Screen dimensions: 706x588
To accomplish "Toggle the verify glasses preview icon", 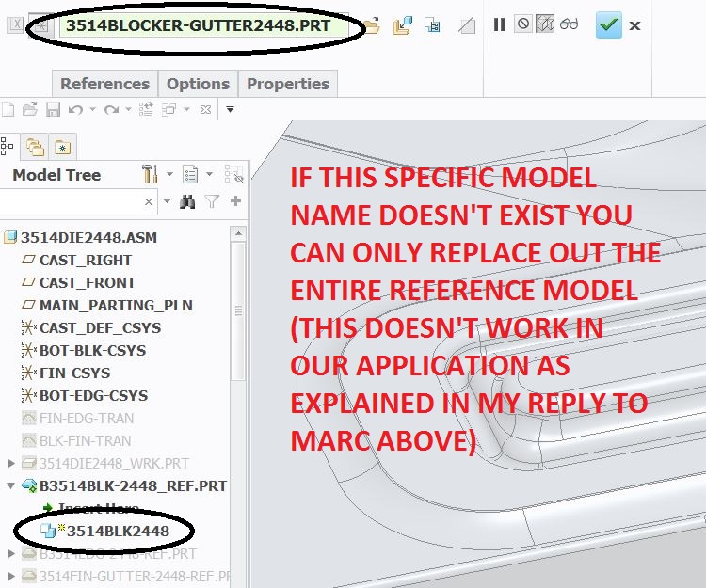I will click(x=570, y=24).
